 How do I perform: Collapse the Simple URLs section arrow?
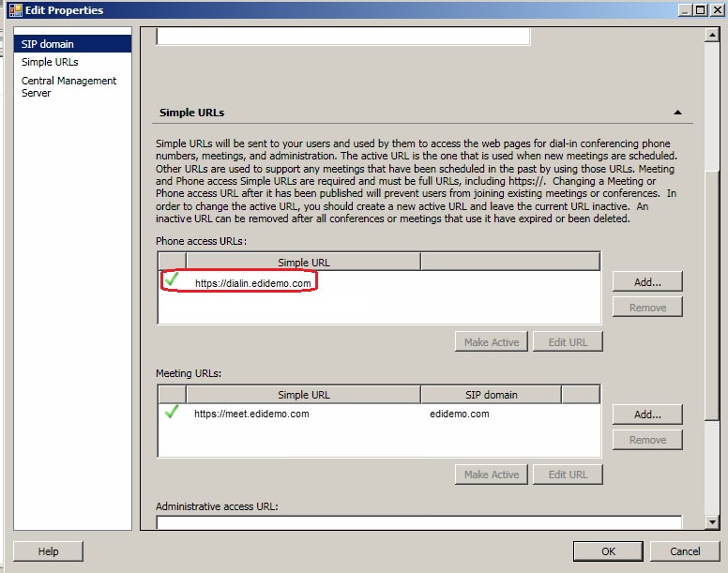[677, 113]
